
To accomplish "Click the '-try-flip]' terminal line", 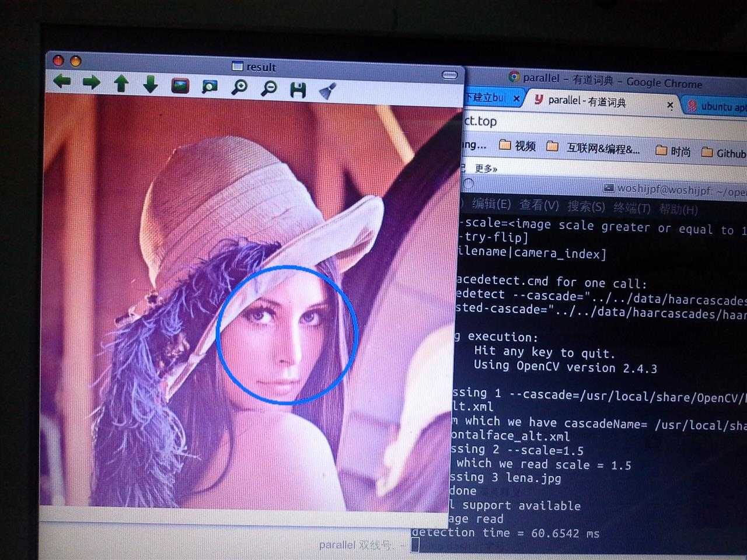I will (493, 237).
